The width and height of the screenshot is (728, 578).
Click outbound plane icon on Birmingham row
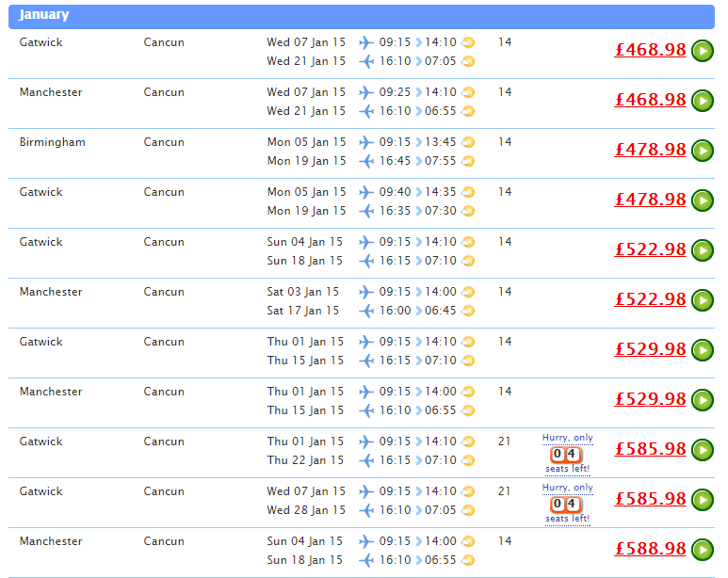(x=365, y=142)
